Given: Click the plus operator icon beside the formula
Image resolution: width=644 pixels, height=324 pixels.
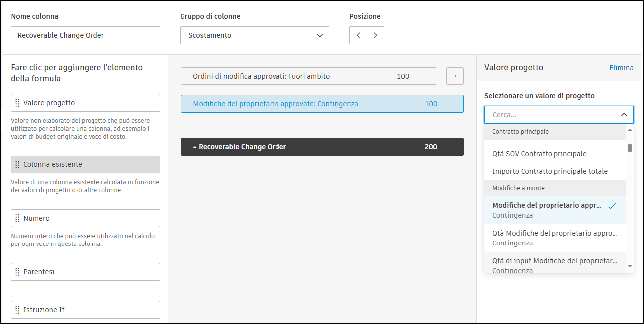Looking at the screenshot, I should pyautogui.click(x=455, y=76).
